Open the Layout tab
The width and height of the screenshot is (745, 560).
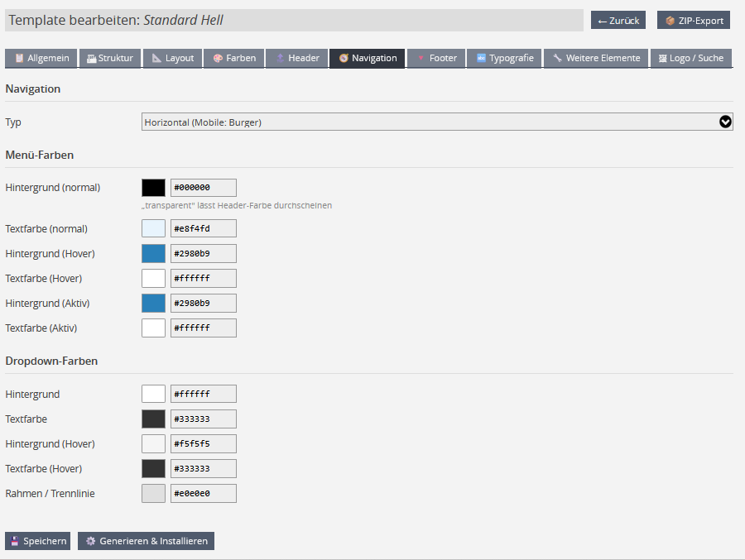[172, 58]
